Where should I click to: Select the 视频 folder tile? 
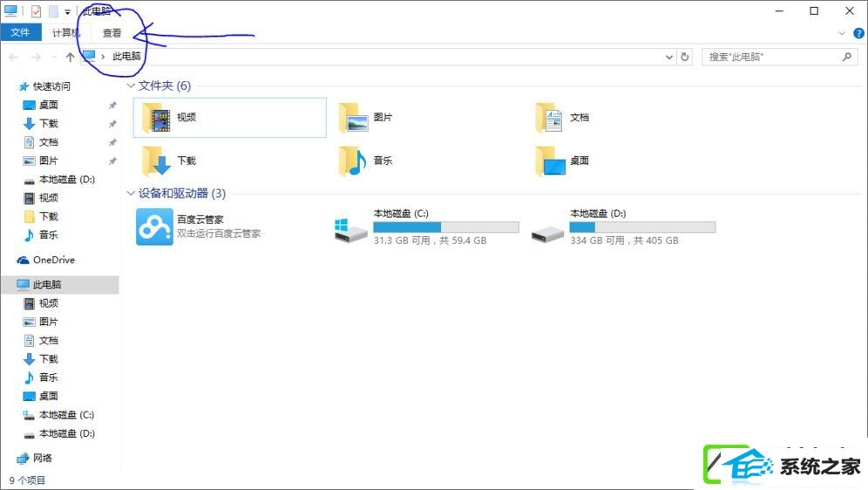pyautogui.click(x=230, y=118)
